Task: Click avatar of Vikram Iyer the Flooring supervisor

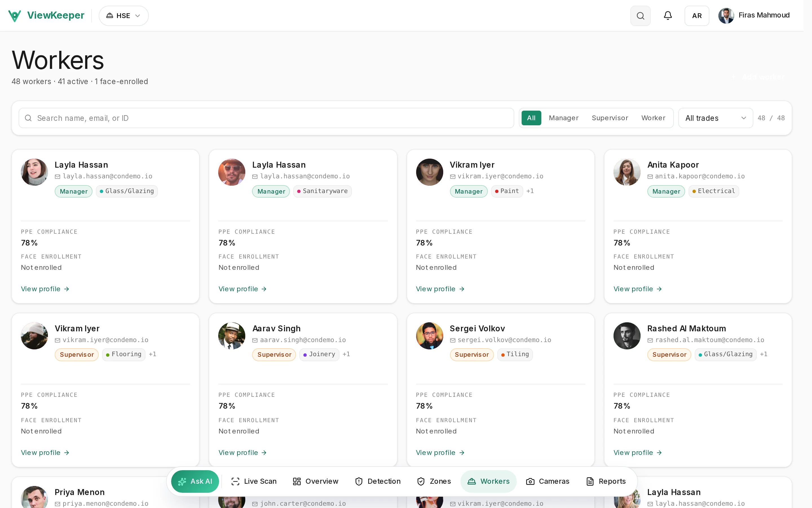Action: (x=34, y=336)
